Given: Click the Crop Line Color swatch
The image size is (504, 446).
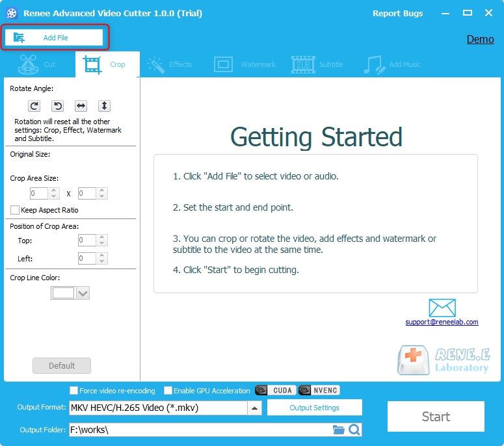Looking at the screenshot, I should pyautogui.click(x=63, y=293).
